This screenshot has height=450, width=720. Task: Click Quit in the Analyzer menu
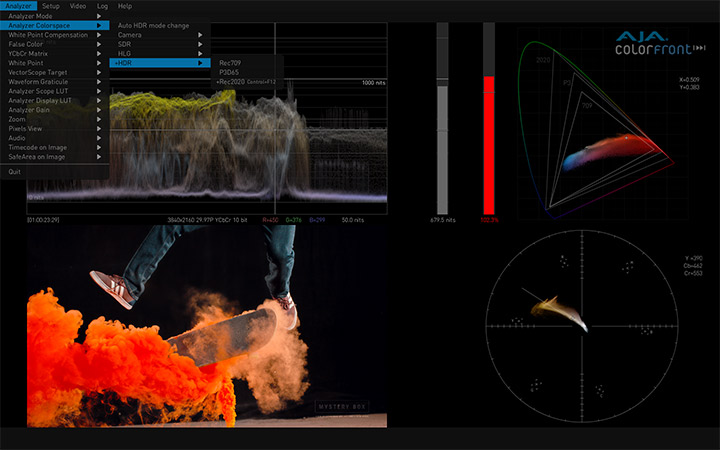click(x=15, y=171)
